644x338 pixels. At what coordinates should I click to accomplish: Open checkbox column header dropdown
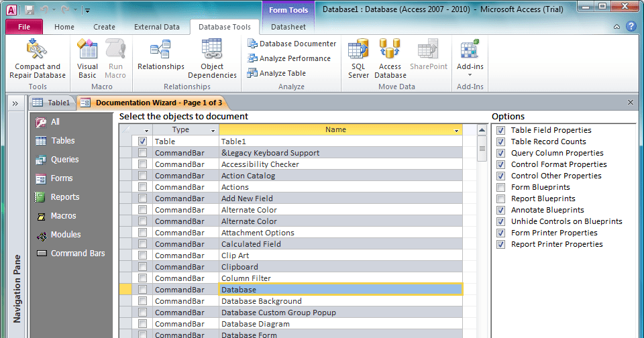[146, 131]
